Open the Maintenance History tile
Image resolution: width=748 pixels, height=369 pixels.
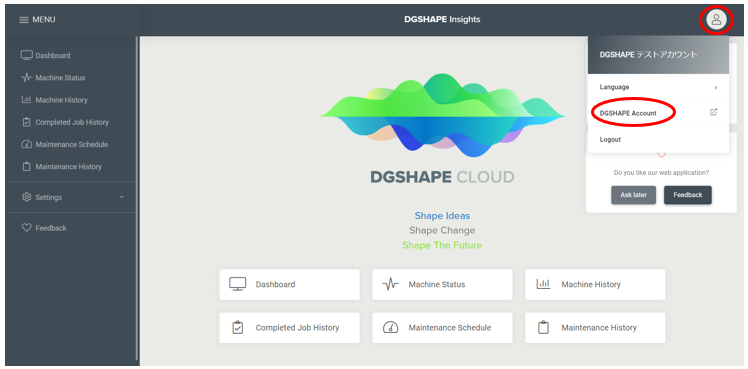[595, 328]
